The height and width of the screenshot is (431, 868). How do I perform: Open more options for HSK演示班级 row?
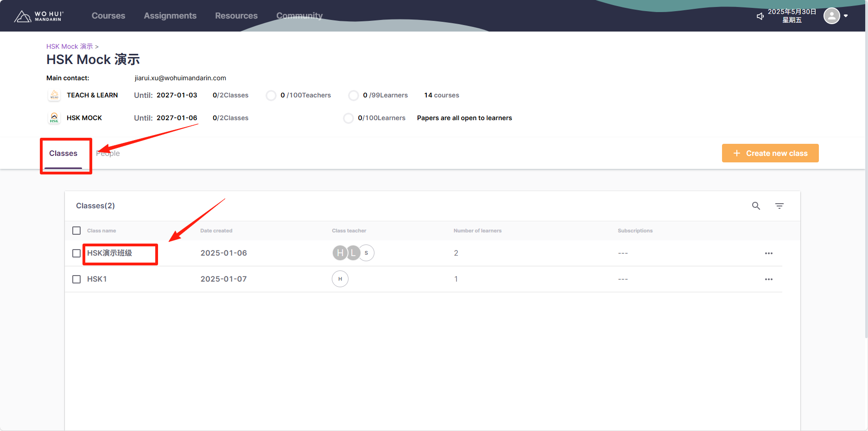768,253
